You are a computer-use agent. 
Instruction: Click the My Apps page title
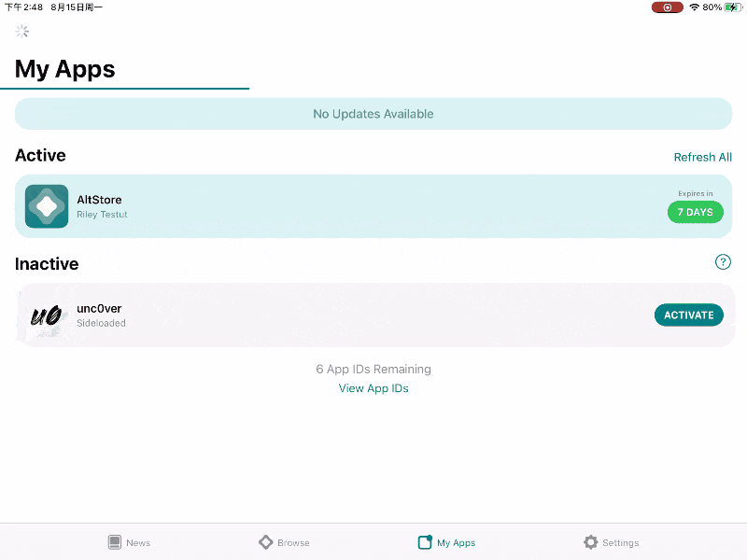(64, 69)
